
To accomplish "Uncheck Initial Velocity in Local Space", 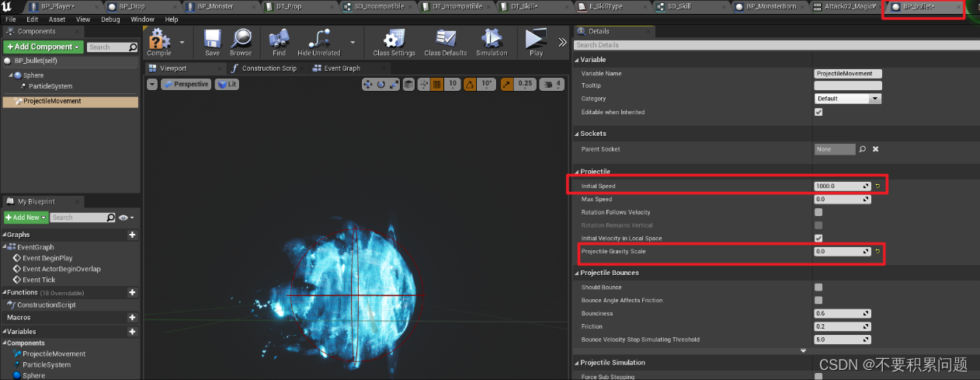I will 818,238.
